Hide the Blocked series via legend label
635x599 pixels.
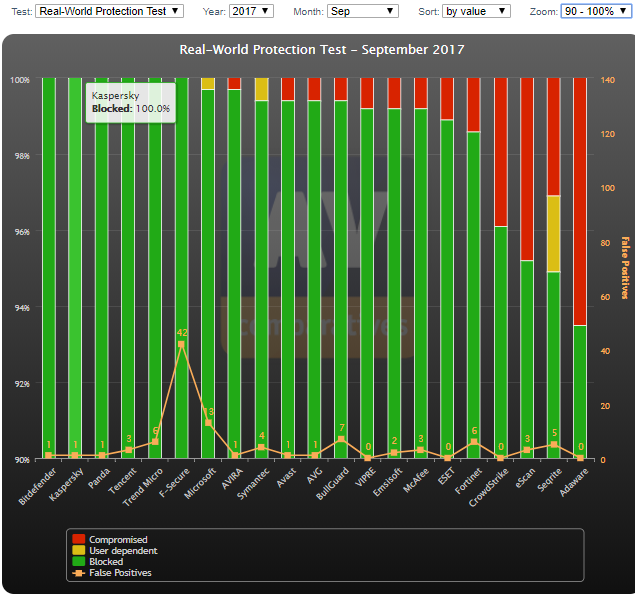coord(106,562)
